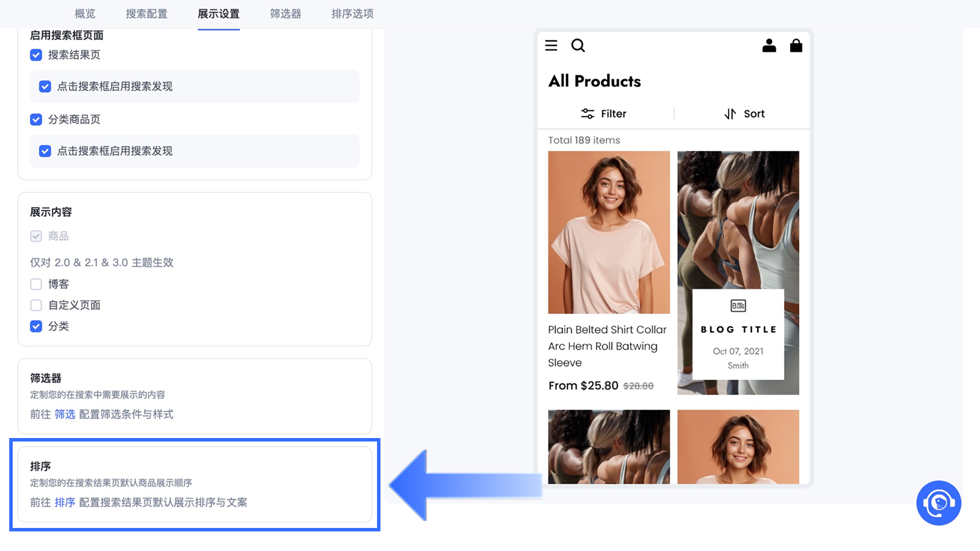Open the customer support chat bubble
This screenshot has height=551, width=980.
tap(938, 503)
